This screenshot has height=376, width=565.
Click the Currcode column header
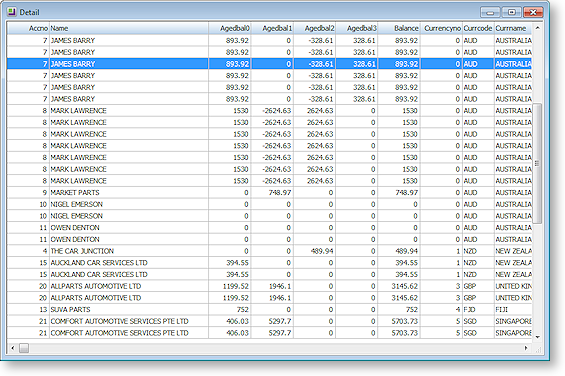[x=478, y=28]
